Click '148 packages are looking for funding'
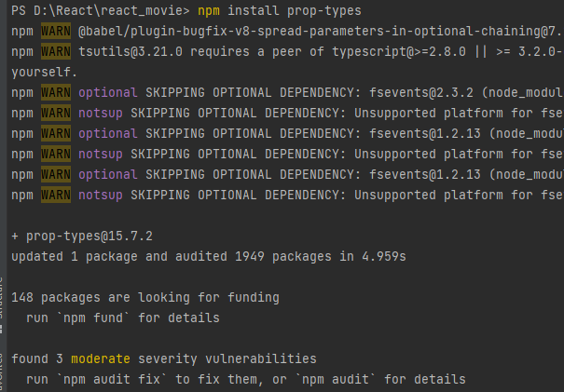The height and width of the screenshot is (392, 564). (145, 298)
